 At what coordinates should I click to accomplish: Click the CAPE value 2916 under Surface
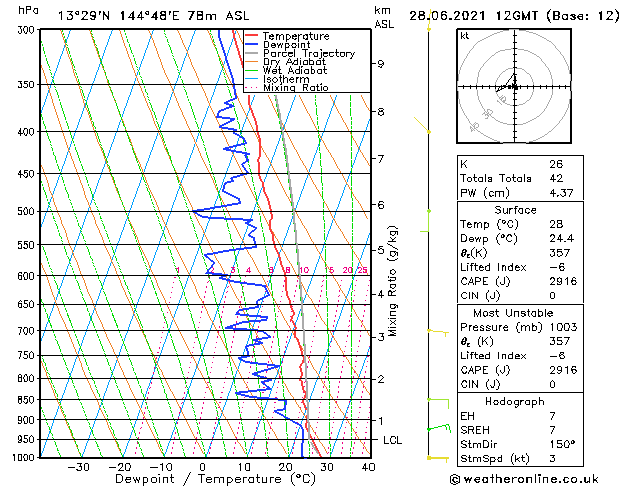pyautogui.click(x=563, y=281)
